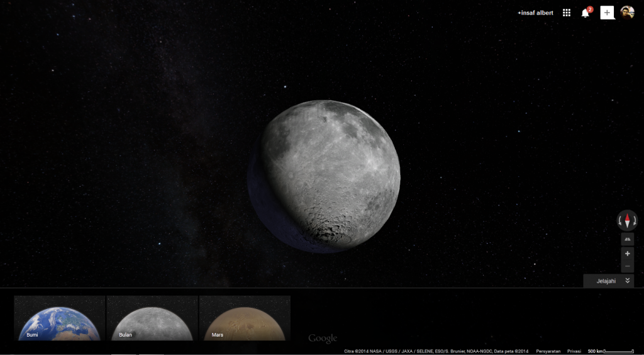Rotate view counterclockwise with compass left arrow
Viewport: 644px width, 355px height.
point(620,220)
